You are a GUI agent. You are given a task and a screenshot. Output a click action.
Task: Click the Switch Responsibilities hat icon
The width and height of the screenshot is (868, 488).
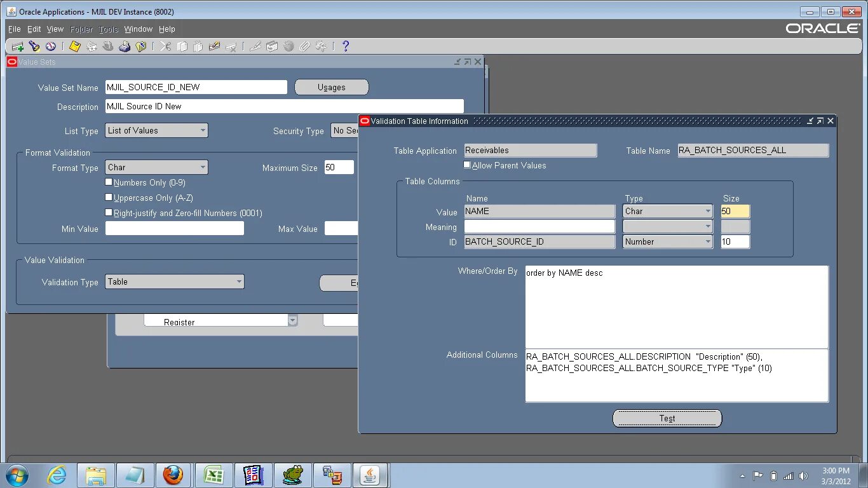108,46
